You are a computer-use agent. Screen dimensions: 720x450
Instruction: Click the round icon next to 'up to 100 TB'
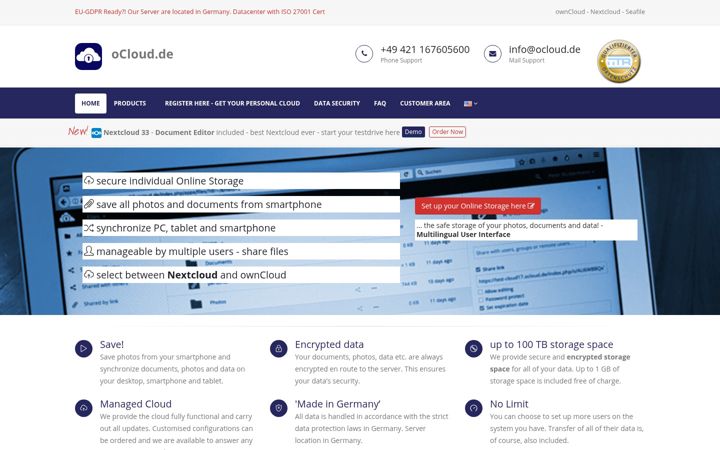tap(473, 349)
